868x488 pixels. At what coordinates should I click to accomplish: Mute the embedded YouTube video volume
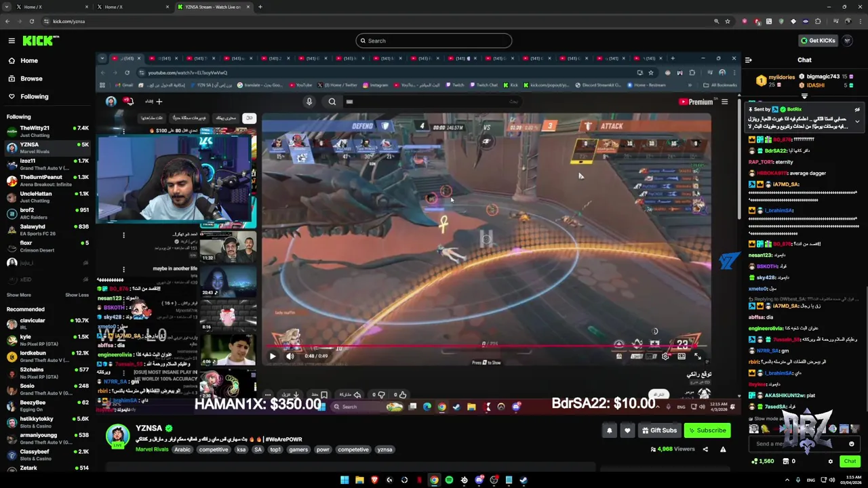tap(290, 356)
